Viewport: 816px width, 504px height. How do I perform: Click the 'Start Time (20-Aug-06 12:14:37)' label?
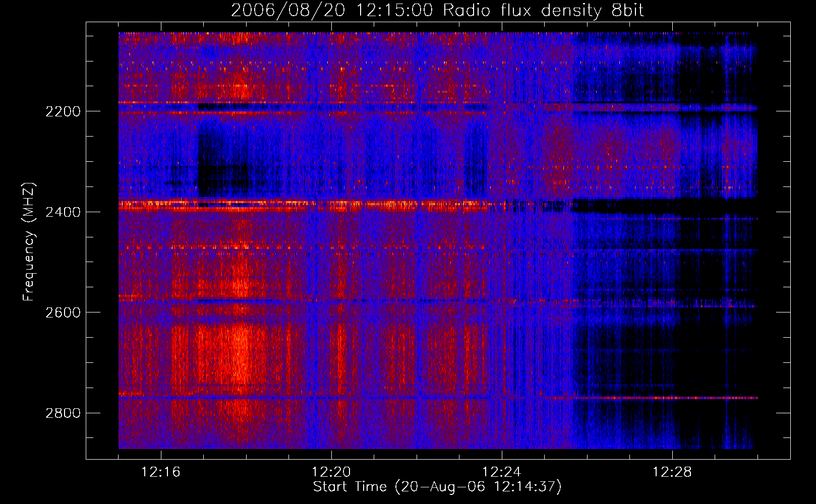click(437, 487)
